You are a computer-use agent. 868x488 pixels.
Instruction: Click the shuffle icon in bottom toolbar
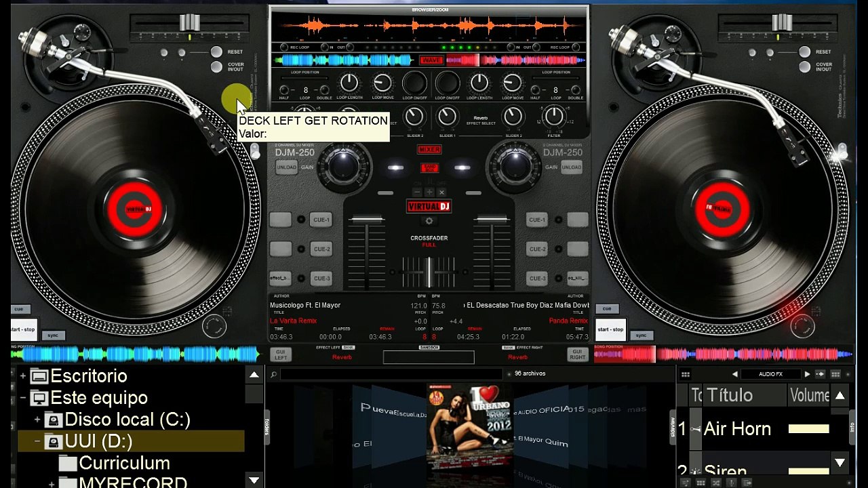pos(716,483)
